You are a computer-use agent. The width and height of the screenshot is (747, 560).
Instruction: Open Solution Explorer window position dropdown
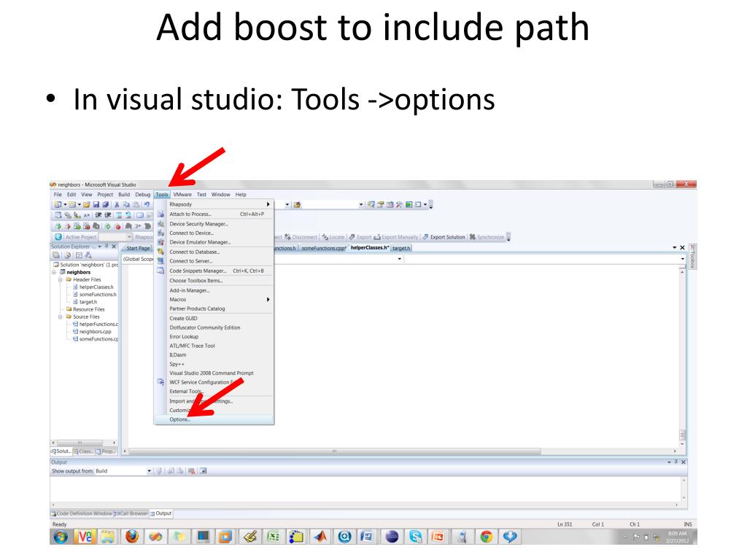tap(99, 246)
